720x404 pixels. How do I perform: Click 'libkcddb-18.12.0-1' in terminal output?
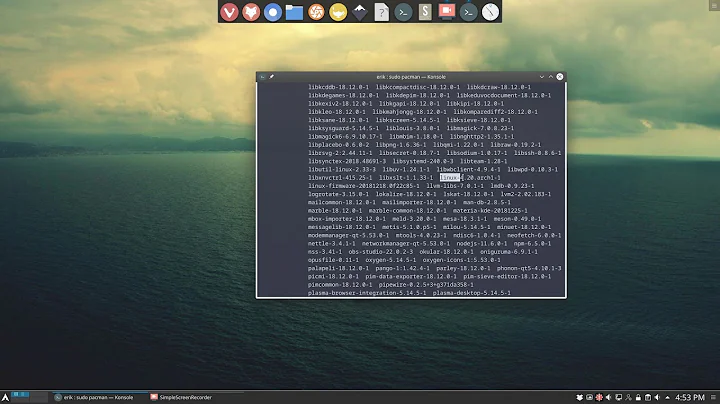(x=338, y=87)
